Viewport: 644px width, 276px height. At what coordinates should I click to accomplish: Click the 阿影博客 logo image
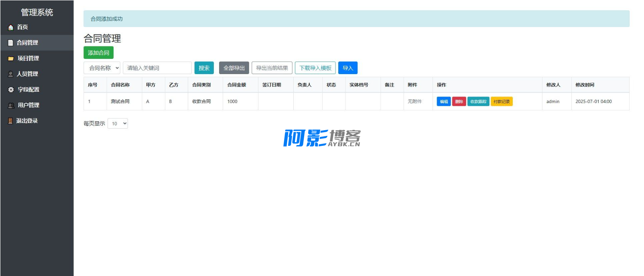tap(322, 138)
